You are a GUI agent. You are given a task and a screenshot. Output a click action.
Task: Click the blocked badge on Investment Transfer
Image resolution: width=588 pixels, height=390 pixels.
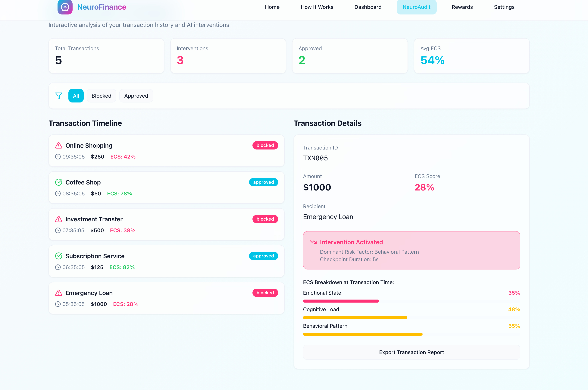(x=265, y=219)
